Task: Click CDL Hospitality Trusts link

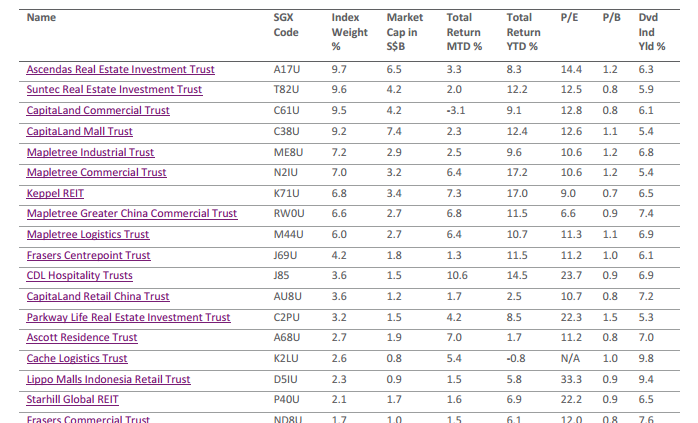Action: (79, 276)
